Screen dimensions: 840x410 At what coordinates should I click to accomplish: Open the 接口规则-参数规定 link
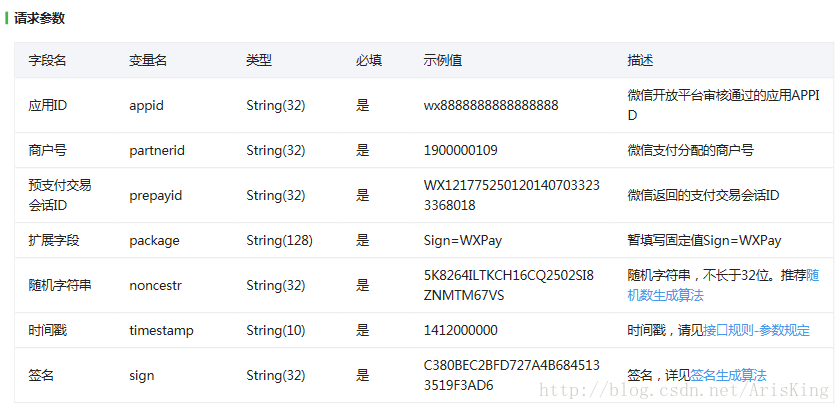point(756,330)
